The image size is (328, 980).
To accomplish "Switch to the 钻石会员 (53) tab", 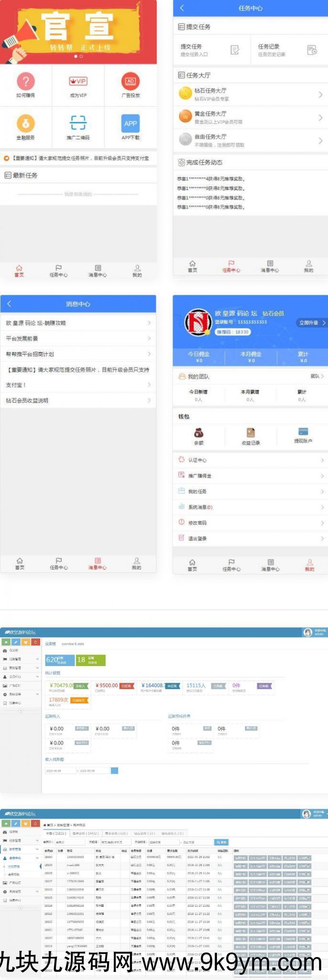I will 144,834.
